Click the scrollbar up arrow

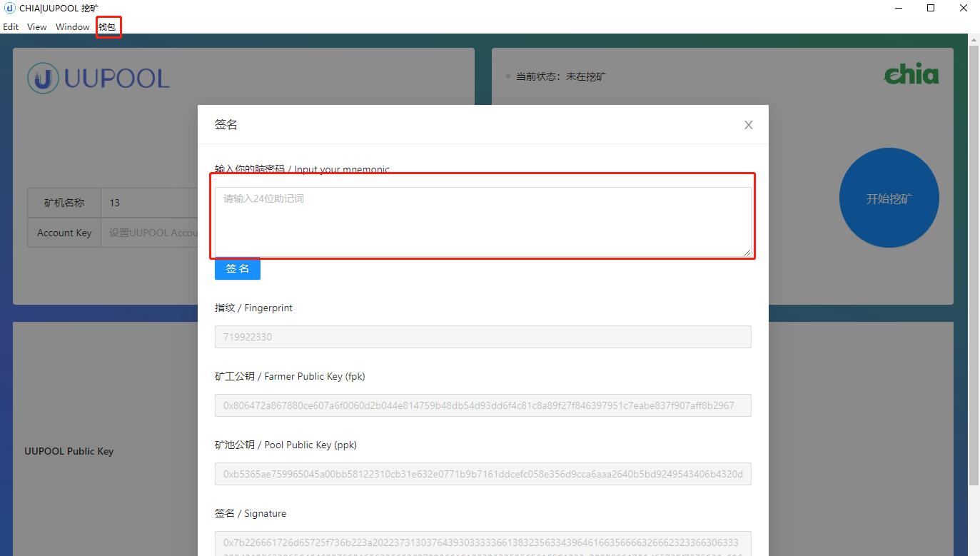974,39
